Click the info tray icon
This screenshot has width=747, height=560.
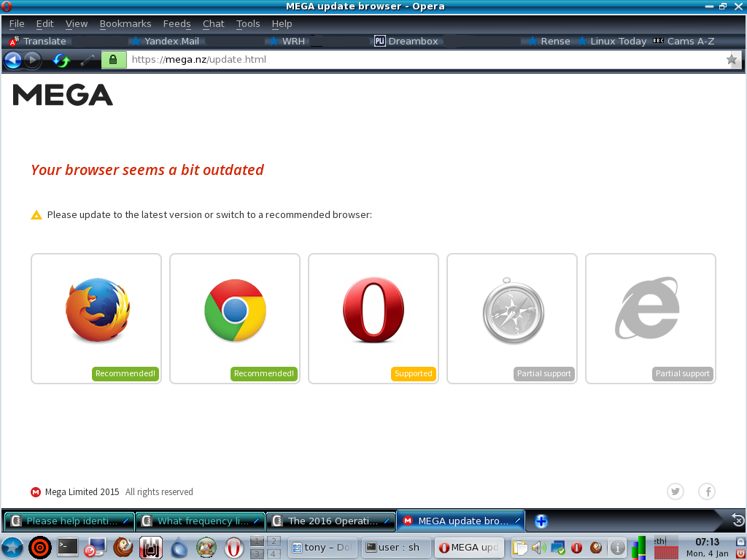617,548
